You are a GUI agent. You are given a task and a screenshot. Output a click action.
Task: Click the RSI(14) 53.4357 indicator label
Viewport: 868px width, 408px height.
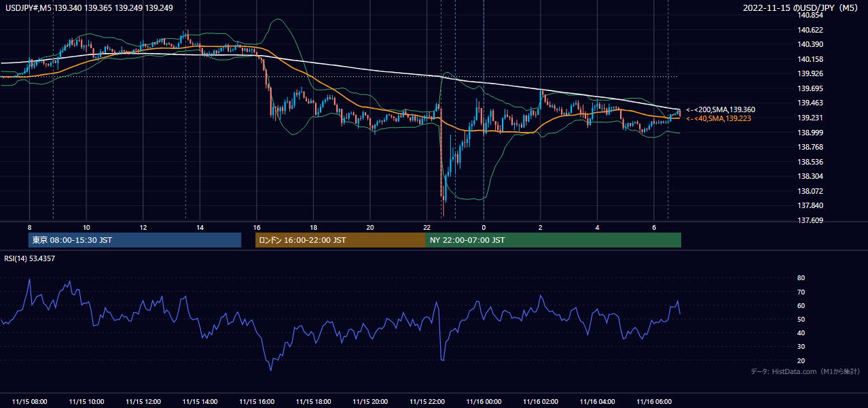click(x=29, y=258)
